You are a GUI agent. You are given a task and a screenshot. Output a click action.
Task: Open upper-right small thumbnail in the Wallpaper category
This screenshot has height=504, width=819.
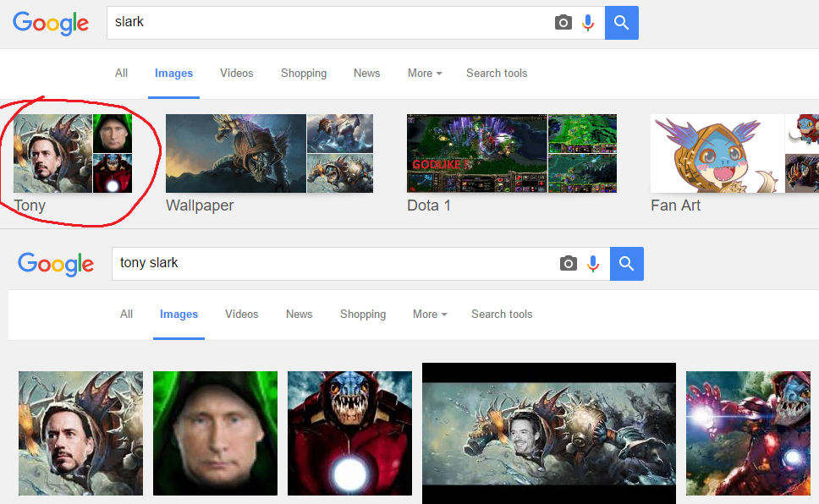[x=340, y=134]
